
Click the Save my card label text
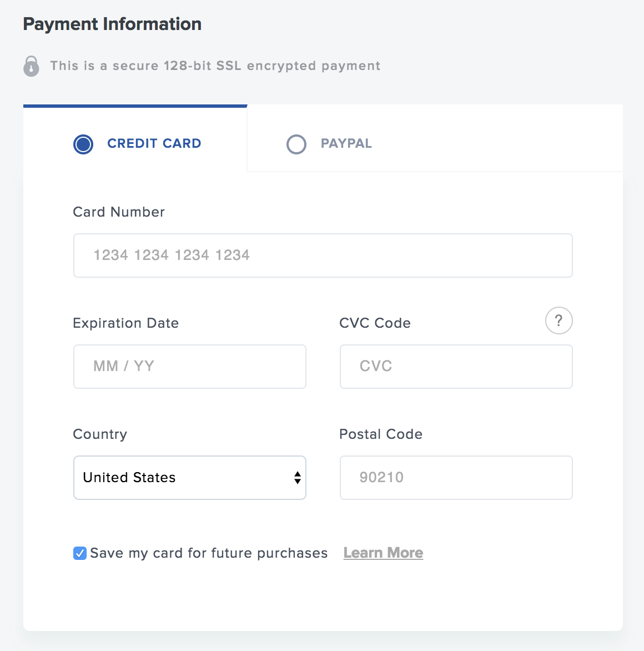pyautogui.click(x=209, y=553)
